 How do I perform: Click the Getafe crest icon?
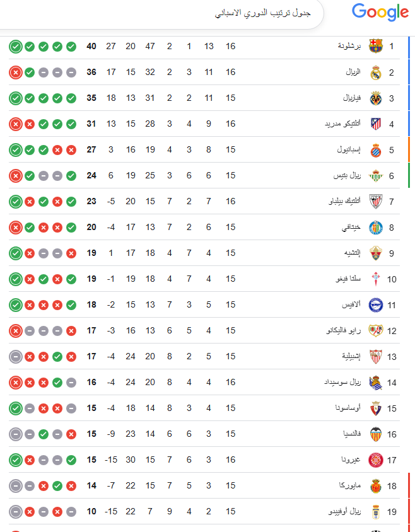375,227
